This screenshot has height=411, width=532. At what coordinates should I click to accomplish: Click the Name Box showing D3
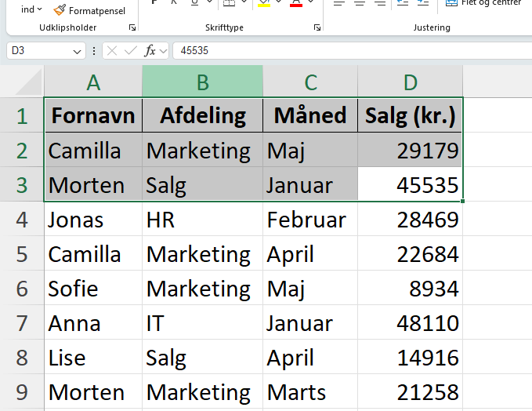39,51
